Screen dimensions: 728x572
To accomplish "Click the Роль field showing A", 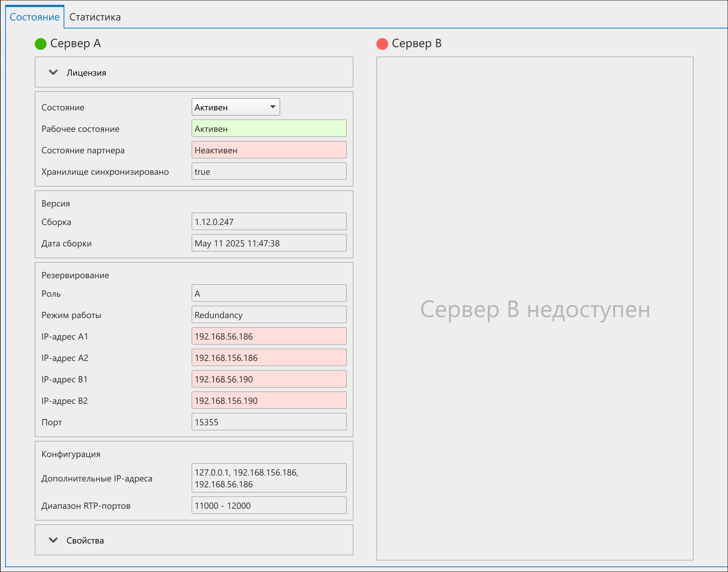I will (269, 293).
